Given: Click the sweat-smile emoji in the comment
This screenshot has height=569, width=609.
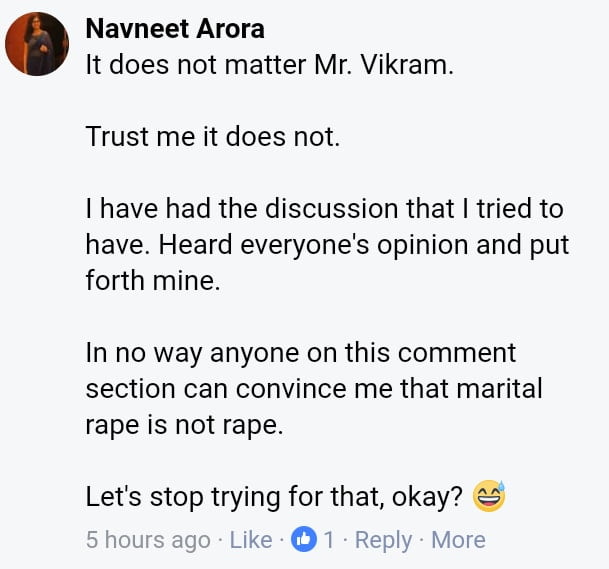Looking at the screenshot, I should click(490, 496).
